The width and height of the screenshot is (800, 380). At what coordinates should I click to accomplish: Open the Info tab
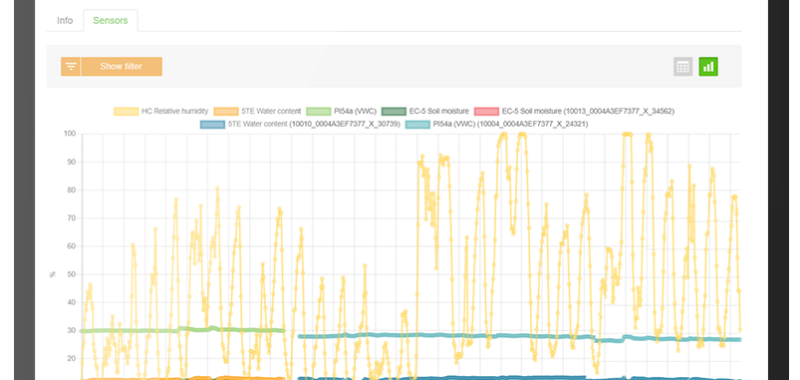pos(65,21)
